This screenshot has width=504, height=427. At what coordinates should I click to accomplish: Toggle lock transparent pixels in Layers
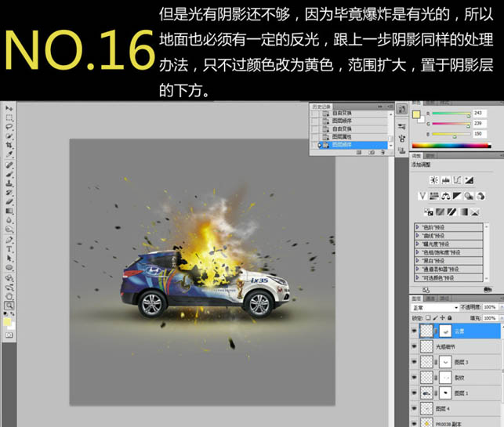tap(428, 318)
